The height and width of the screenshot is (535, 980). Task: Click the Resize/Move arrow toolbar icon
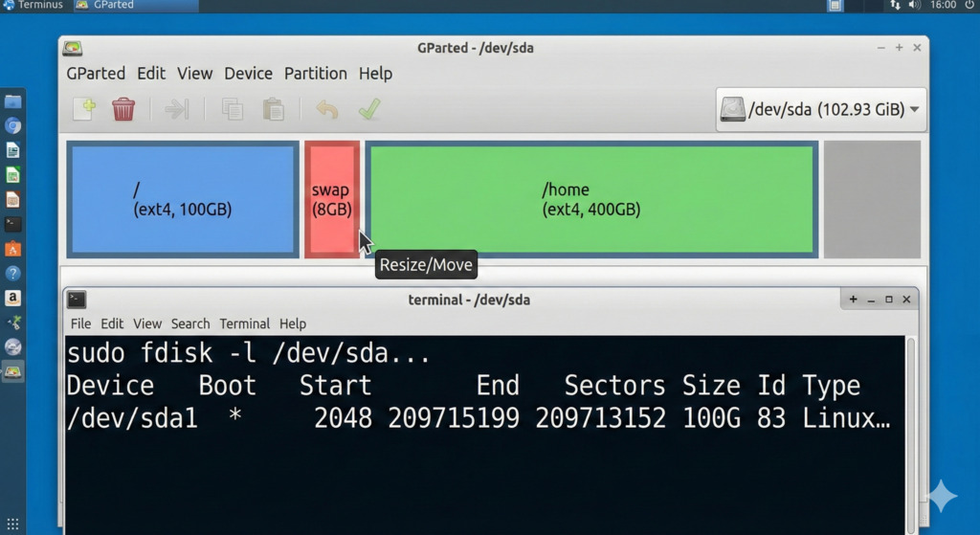176,109
